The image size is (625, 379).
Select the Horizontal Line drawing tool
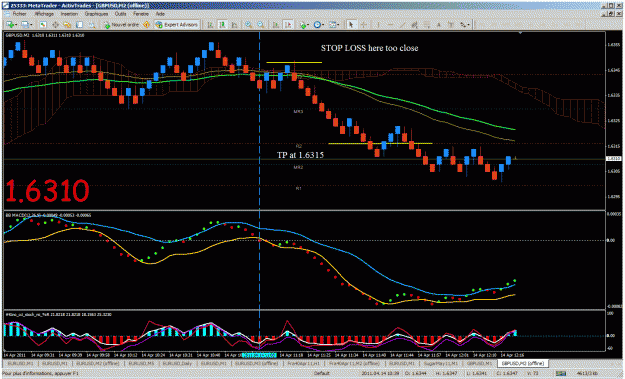(x=391, y=25)
